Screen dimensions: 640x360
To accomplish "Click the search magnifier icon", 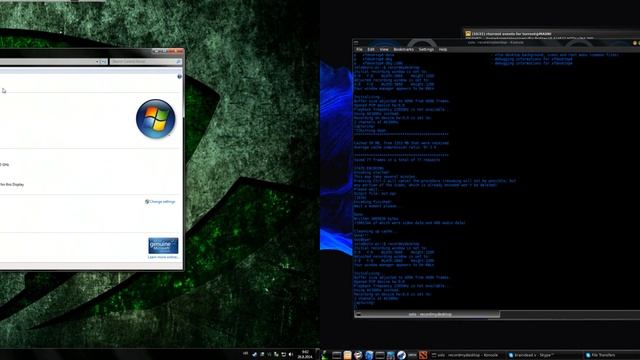I will pyautogui.click(x=178, y=62).
